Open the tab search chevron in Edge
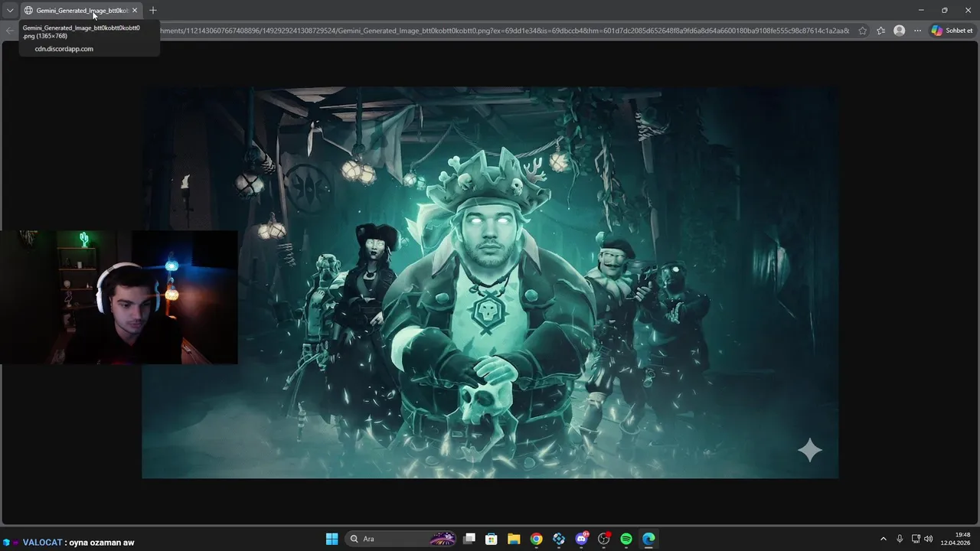The image size is (980, 551). point(10,10)
